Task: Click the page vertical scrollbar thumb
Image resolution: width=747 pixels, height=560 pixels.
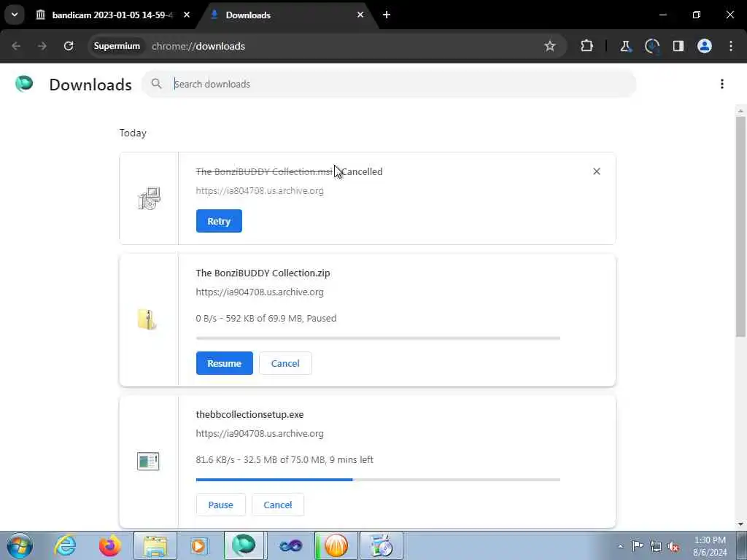Action: (741, 226)
